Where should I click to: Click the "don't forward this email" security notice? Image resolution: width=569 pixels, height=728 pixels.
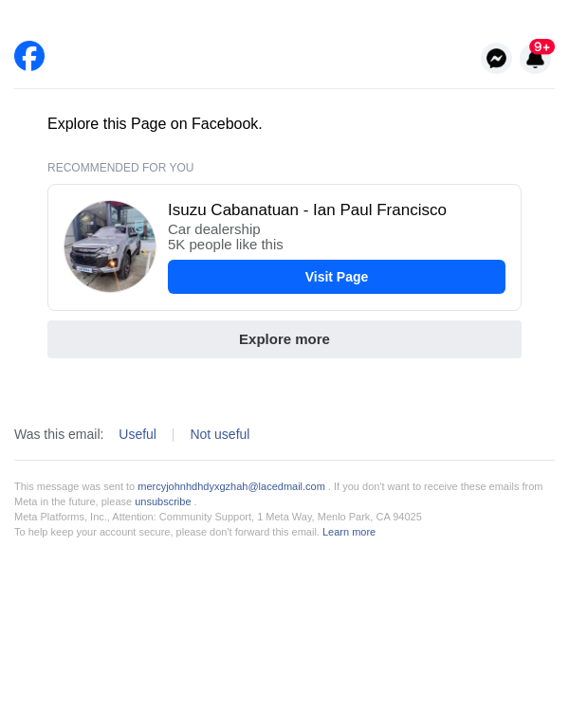[167, 532]
